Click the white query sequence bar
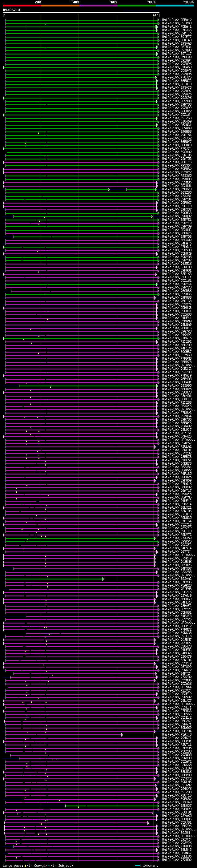Viewport: 197px width, 868px height. point(81,13)
